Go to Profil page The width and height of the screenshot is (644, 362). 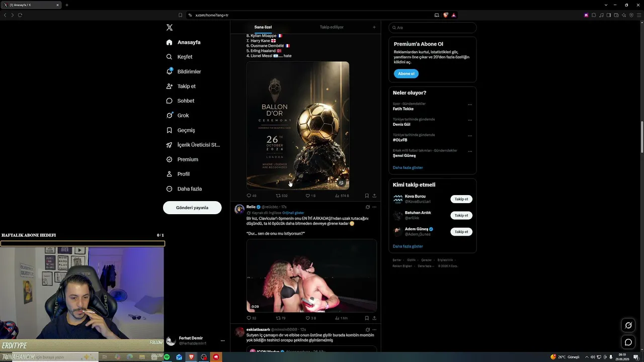pos(178,174)
